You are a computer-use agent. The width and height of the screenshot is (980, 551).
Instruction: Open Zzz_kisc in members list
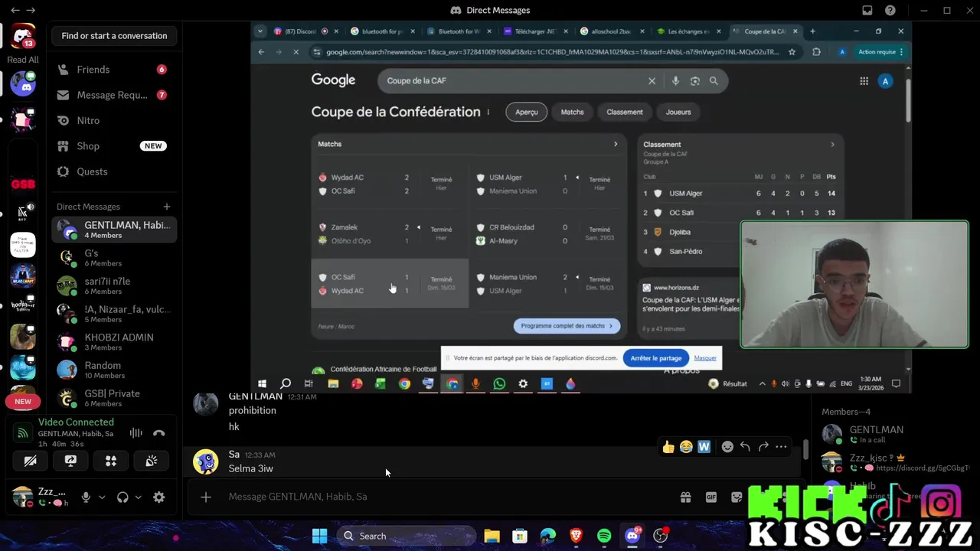coord(892,462)
